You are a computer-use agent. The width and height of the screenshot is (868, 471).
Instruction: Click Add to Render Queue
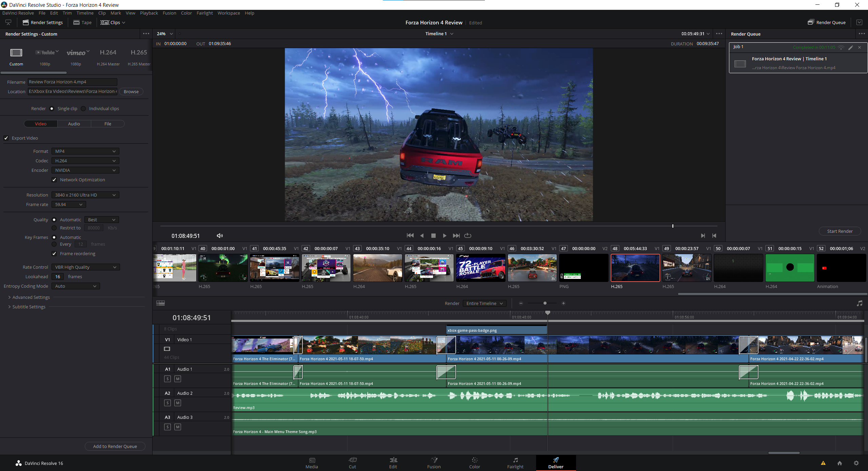pyautogui.click(x=115, y=446)
